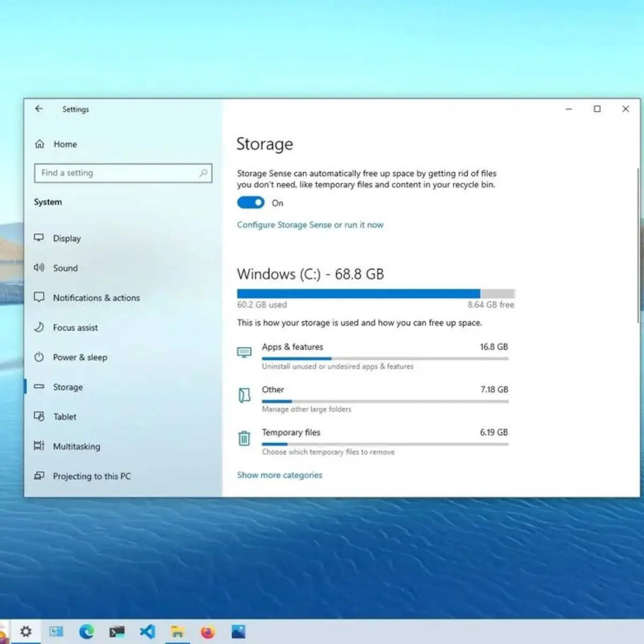Open Temporary files storage category
The image size is (644, 644).
point(373,442)
